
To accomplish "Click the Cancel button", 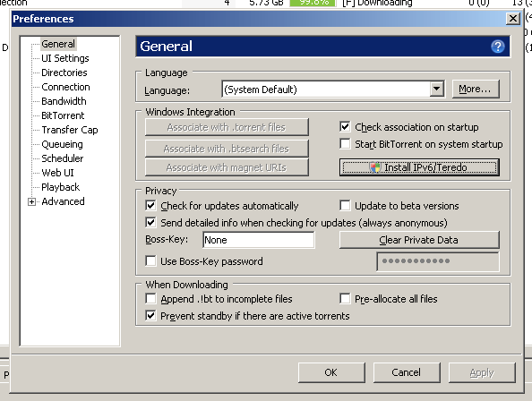I will [x=407, y=372].
